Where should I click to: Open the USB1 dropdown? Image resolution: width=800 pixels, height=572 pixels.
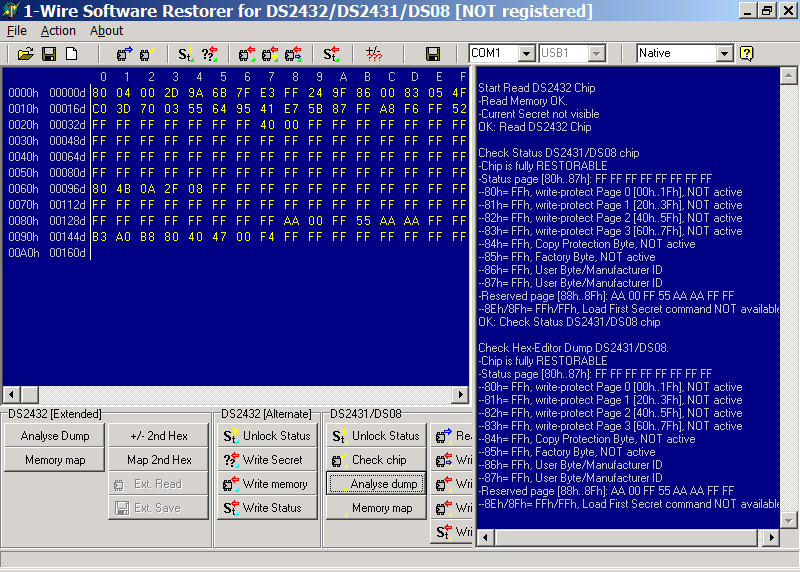coord(596,53)
